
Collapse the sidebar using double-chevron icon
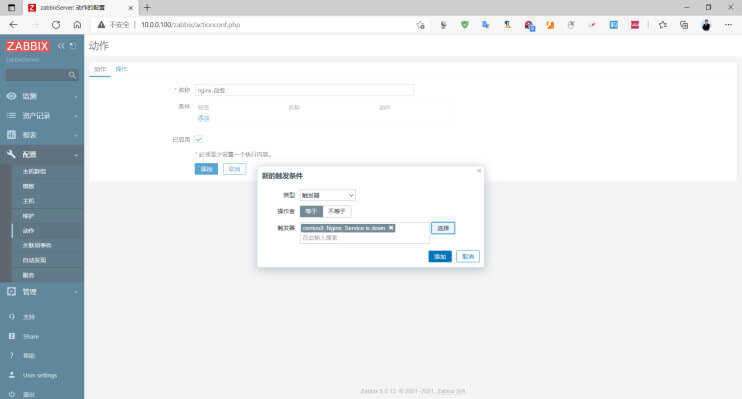(x=61, y=46)
